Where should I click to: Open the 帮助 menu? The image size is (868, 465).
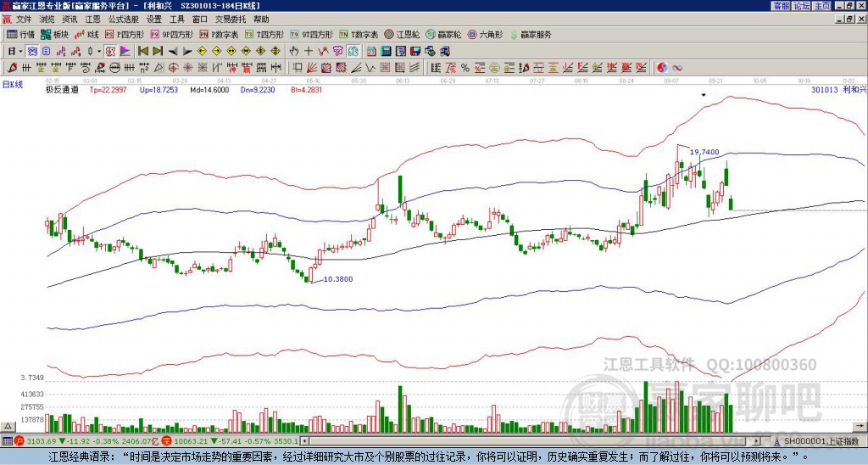[x=261, y=20]
